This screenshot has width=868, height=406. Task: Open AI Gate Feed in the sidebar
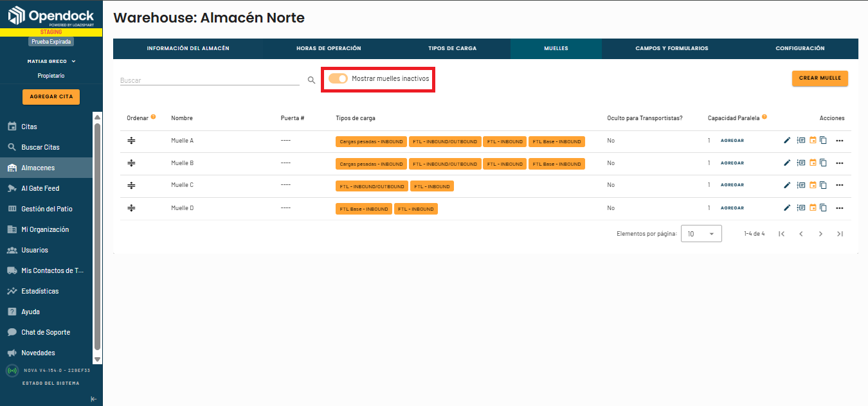tap(46, 188)
